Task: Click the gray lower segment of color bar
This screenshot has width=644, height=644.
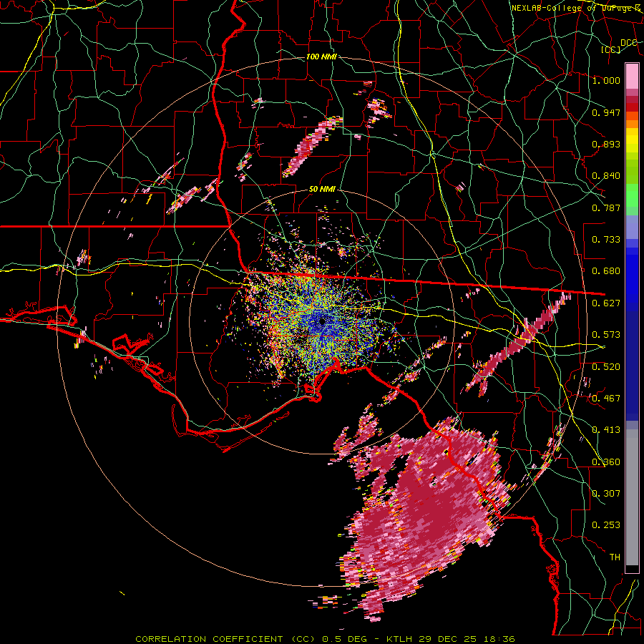Action: point(632,497)
